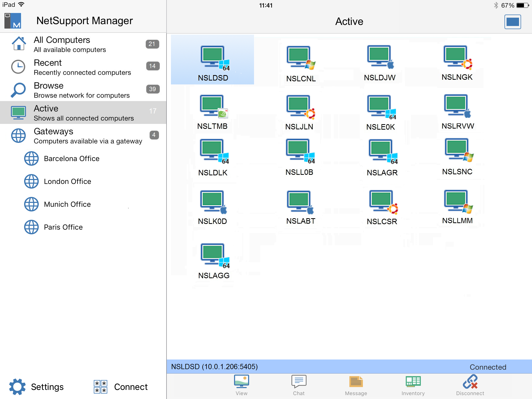Open View for the selected computer
This screenshot has width=532, height=399.
click(241, 385)
